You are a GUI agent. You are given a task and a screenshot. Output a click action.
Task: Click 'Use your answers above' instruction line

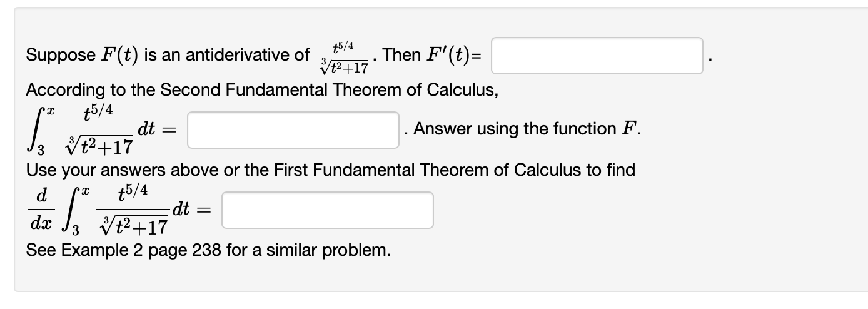pos(330,170)
